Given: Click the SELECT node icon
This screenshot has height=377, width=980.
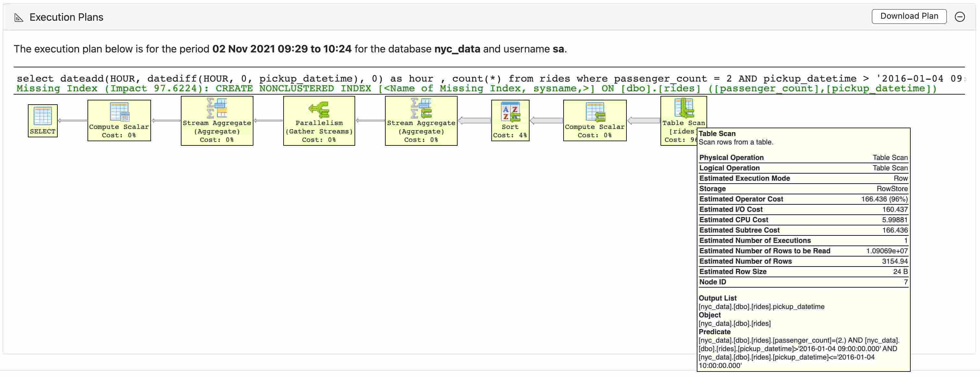Looking at the screenshot, I should click(x=42, y=116).
